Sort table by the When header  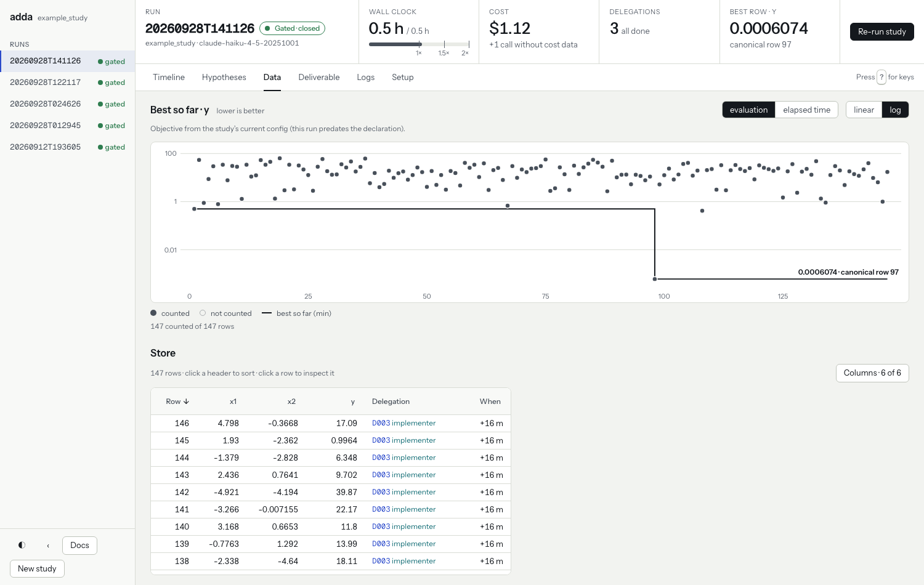[x=490, y=401]
